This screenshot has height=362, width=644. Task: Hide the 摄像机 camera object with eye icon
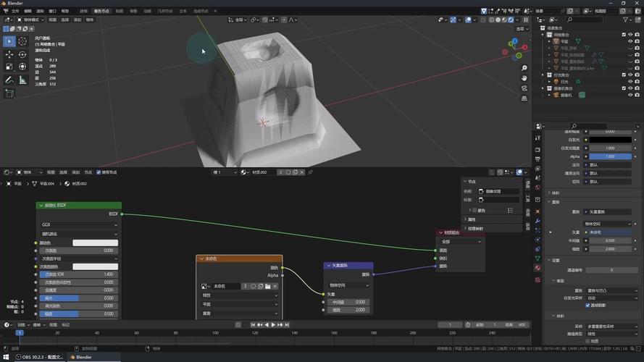click(x=630, y=95)
